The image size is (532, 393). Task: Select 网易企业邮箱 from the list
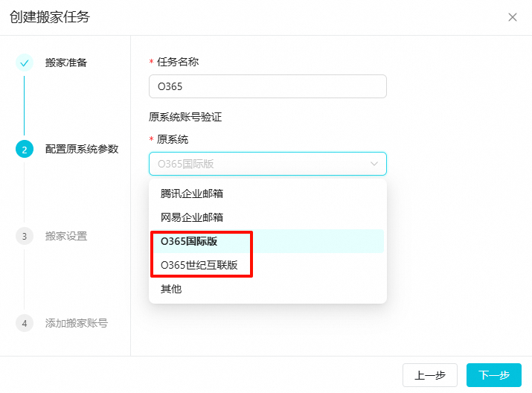(268, 217)
